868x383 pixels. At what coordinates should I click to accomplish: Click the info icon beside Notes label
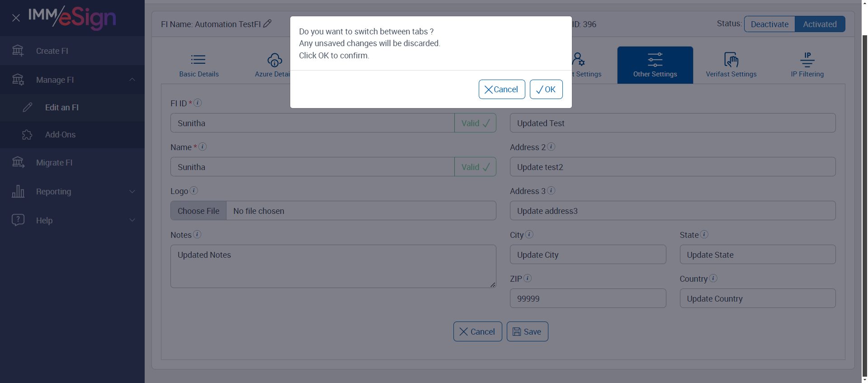click(x=197, y=234)
